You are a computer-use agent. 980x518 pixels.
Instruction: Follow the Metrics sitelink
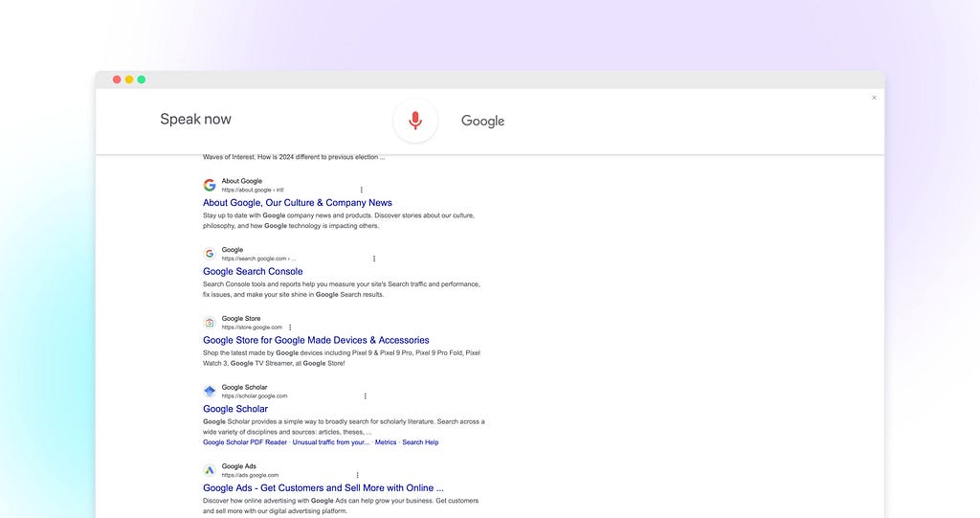tap(386, 442)
